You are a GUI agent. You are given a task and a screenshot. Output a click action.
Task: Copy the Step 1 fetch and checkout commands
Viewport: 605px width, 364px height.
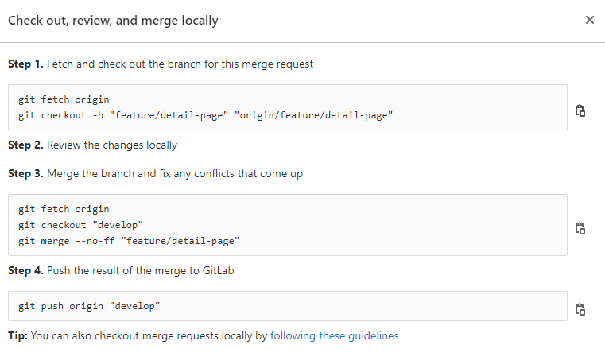click(x=580, y=110)
